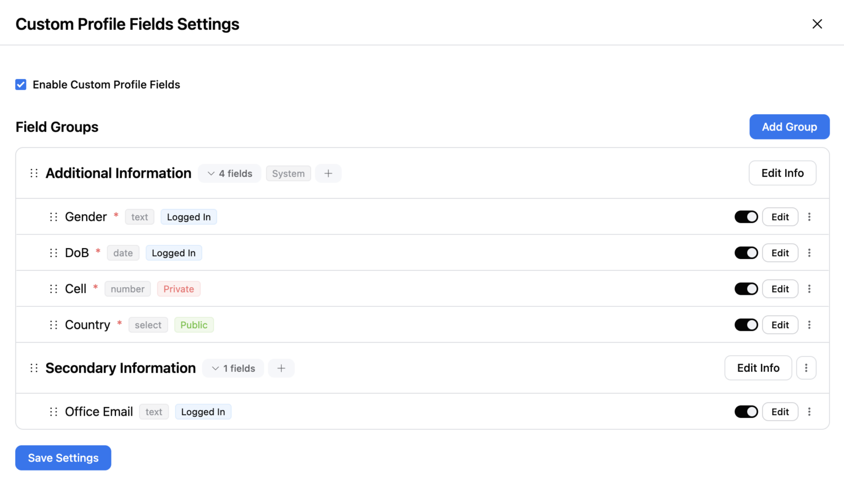Viewport: 844px width, 504px height.
Task: Click Save Settings
Action: 63,457
